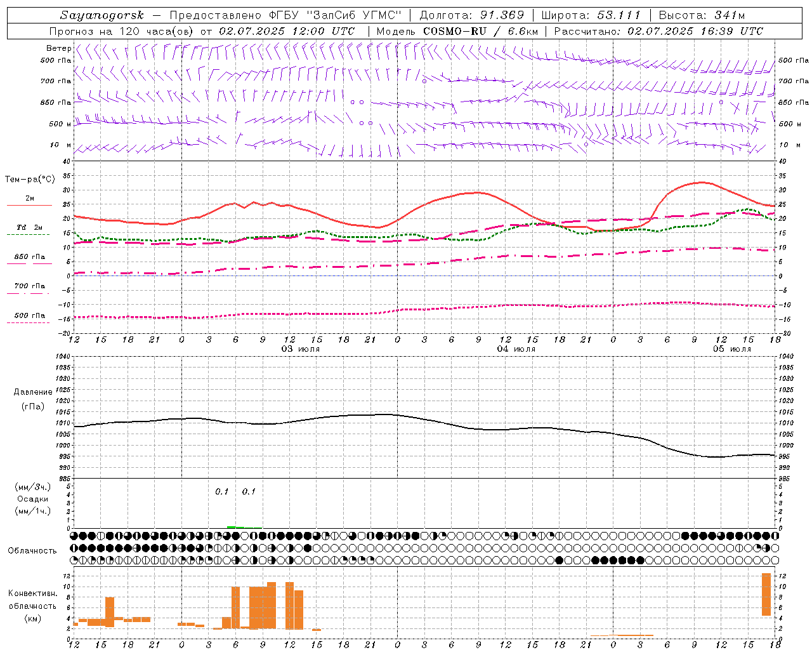Image resolution: width=812 pixels, height=650 pixels.
Task: Click the first '0.1' precipitation amount
Action: point(221,491)
